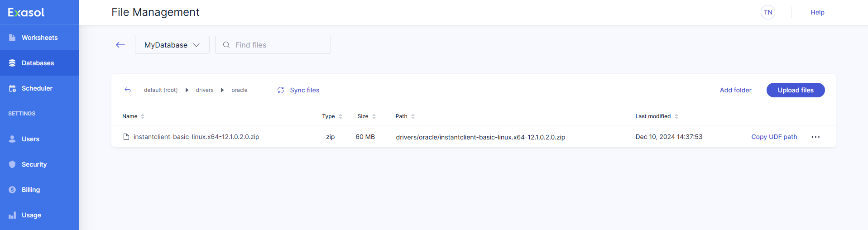This screenshot has height=230, width=868.
Task: Open the Security settings page
Action: 34,164
